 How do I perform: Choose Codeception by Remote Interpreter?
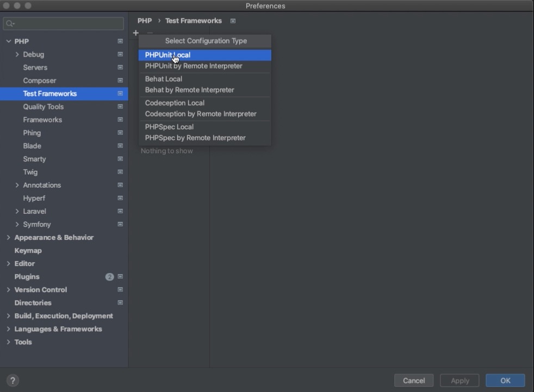(x=204, y=114)
